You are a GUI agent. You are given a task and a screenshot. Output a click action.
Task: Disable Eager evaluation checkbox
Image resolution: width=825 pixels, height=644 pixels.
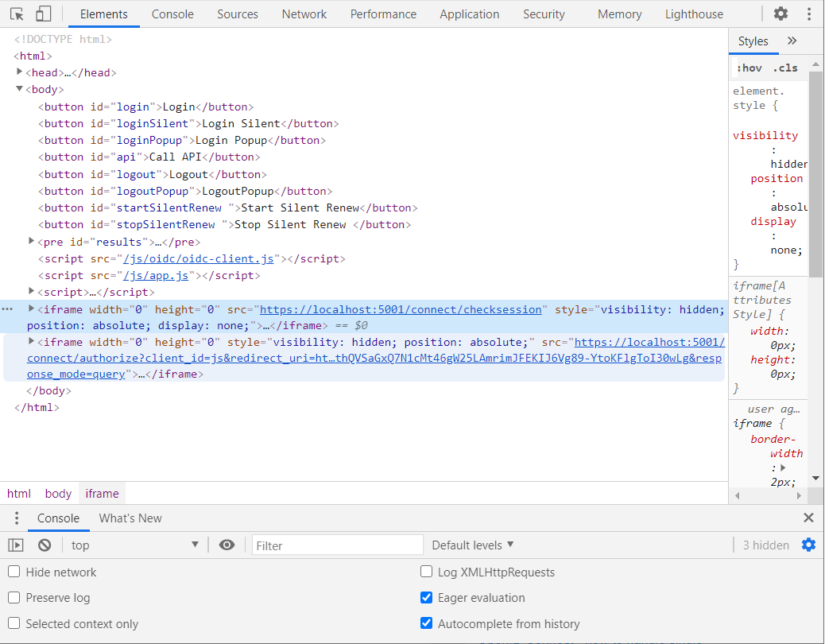427,598
